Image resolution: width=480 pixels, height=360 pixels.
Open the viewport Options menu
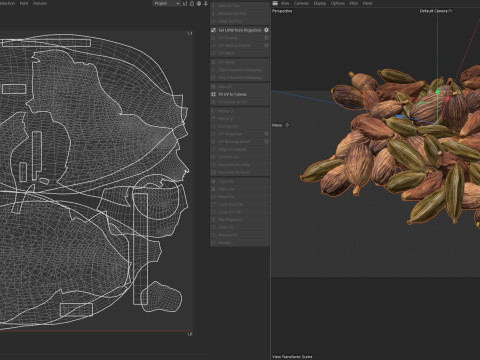click(338, 3)
